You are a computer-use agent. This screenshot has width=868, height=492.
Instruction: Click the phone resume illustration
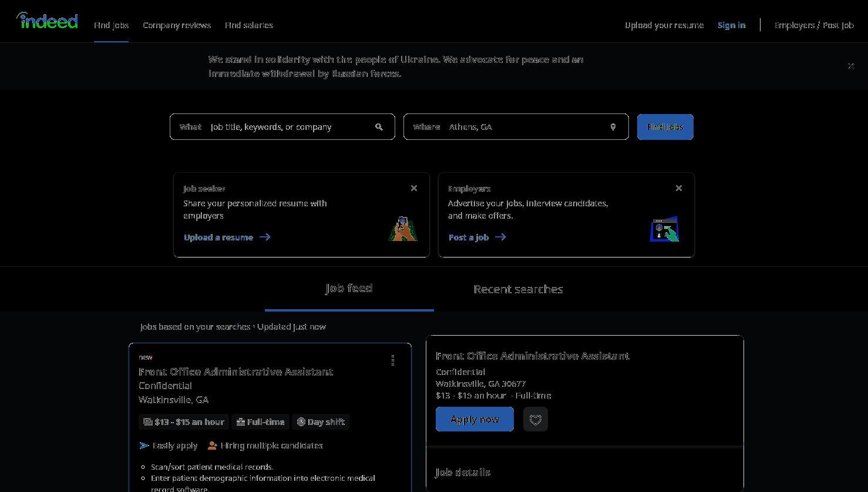403,229
